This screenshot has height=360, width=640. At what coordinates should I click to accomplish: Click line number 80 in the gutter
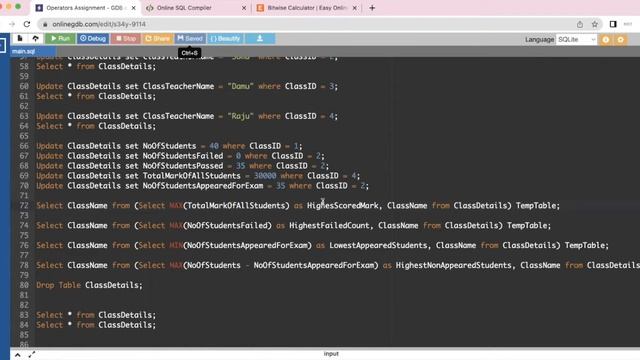tap(24, 285)
